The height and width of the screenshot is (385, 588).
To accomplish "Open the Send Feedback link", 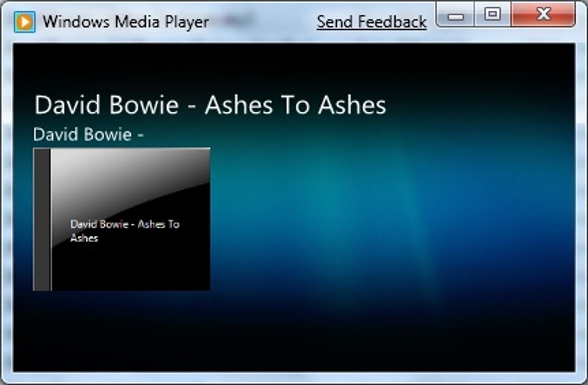I will point(372,22).
